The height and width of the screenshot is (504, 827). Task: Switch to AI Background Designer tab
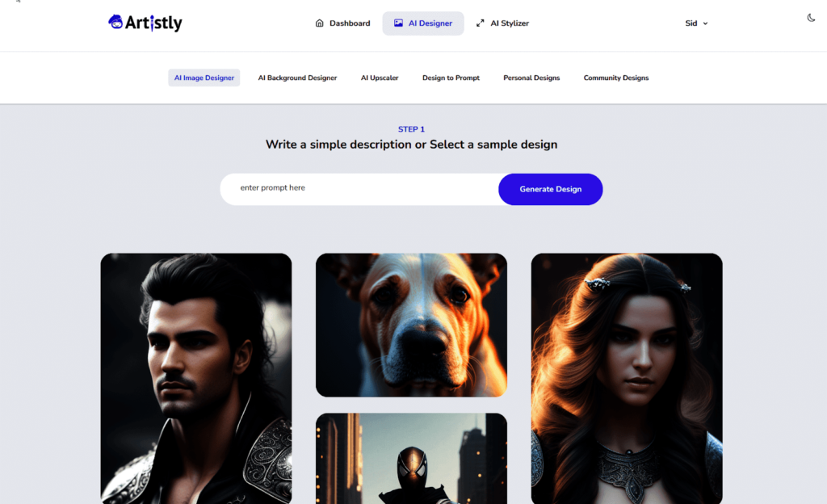[x=297, y=78]
